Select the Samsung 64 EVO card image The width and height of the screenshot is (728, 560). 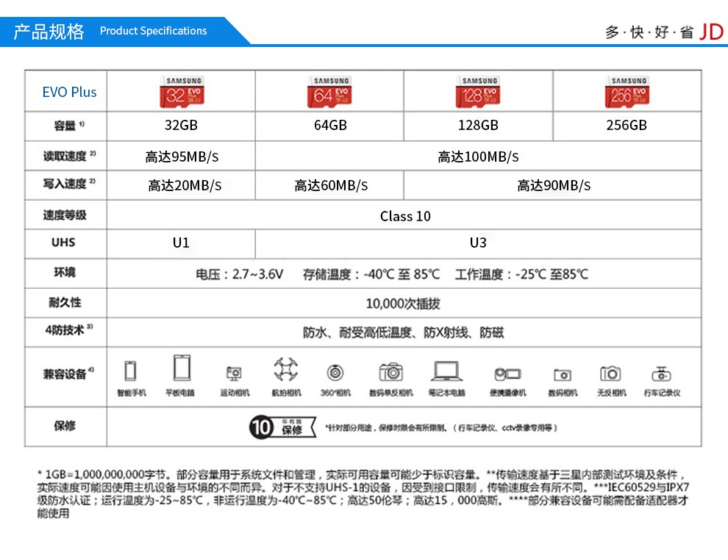[329, 91]
